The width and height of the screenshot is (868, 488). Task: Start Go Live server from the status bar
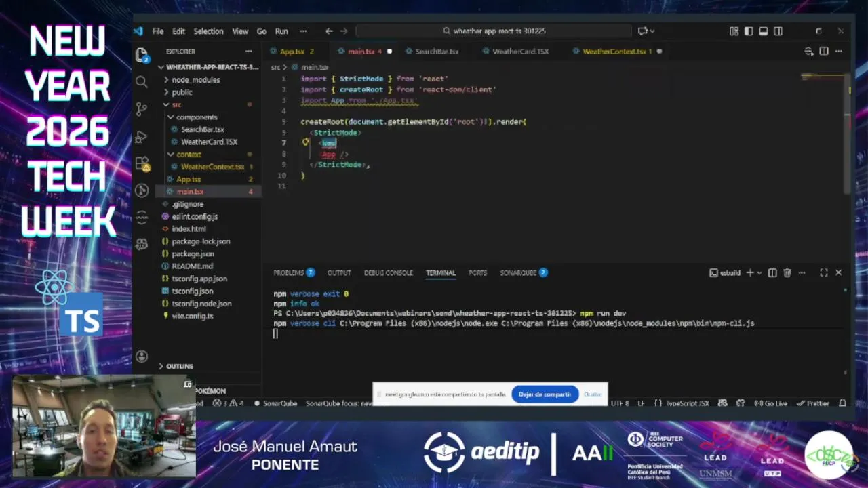click(770, 403)
